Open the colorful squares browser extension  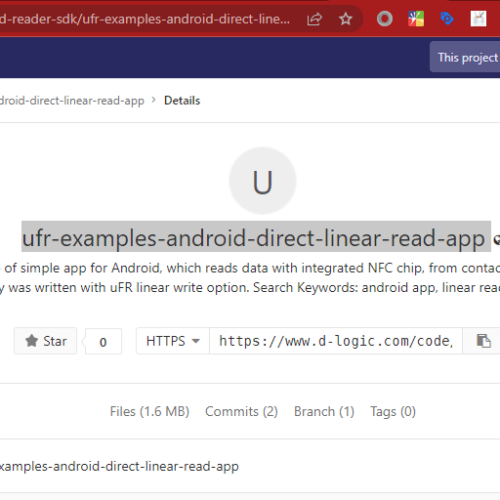tap(416, 19)
